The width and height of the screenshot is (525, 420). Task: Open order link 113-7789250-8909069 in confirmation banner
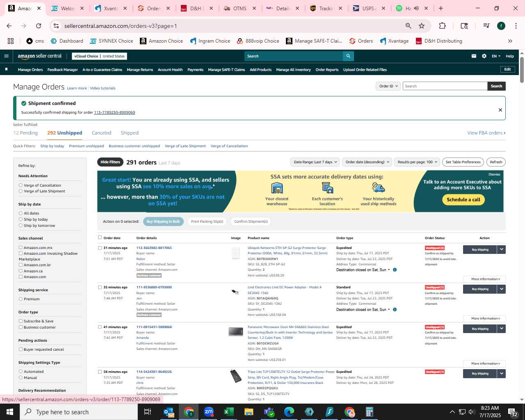click(114, 112)
